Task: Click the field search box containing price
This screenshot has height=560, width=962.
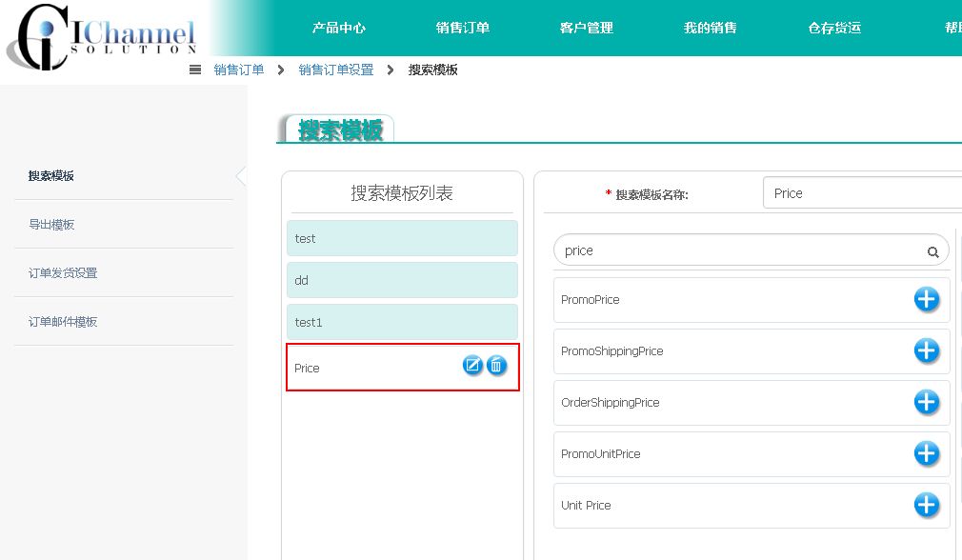Action: (x=751, y=250)
